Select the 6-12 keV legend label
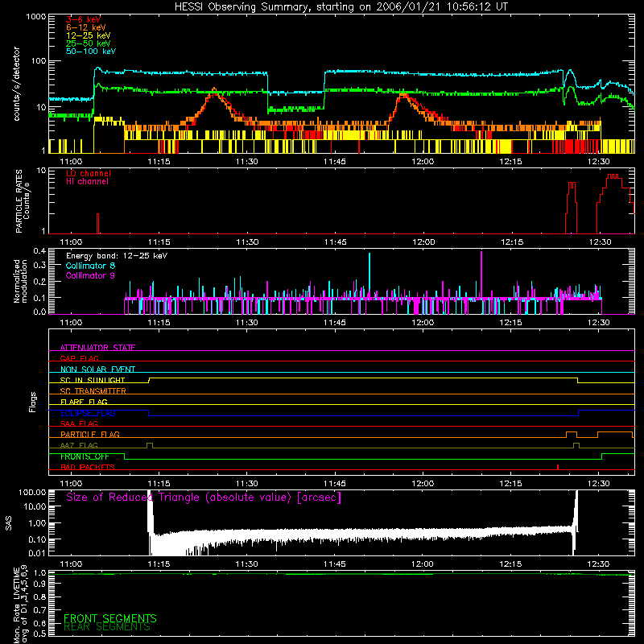644x644 pixels. [86, 27]
